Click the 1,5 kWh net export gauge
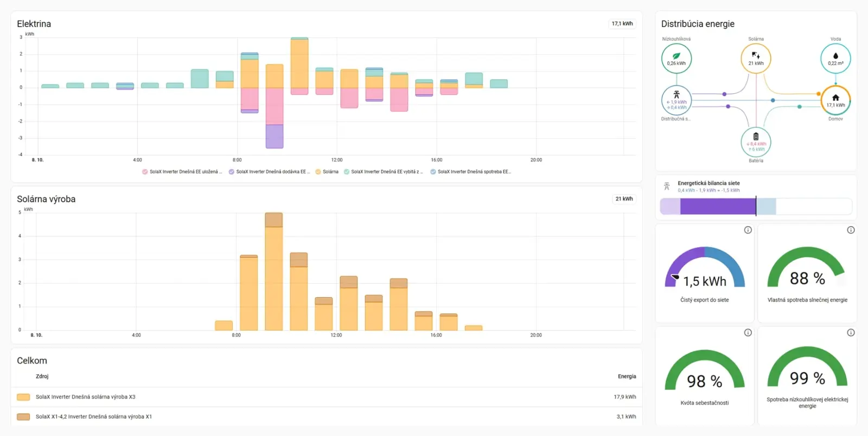Image resolution: width=868 pixels, height=436 pixels. point(705,268)
